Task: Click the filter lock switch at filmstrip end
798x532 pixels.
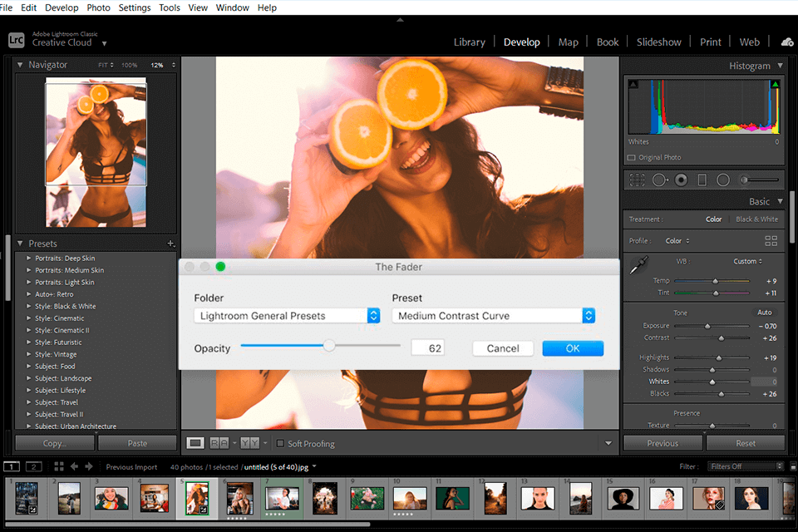Action: 793,466
